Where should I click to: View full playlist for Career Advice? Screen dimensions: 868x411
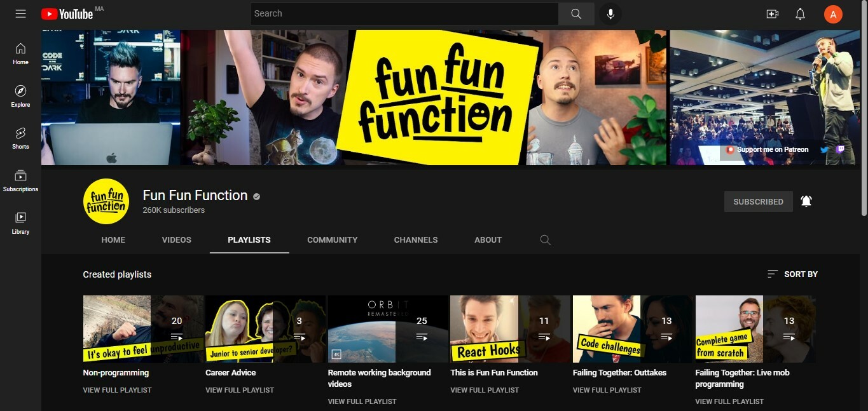click(x=240, y=389)
